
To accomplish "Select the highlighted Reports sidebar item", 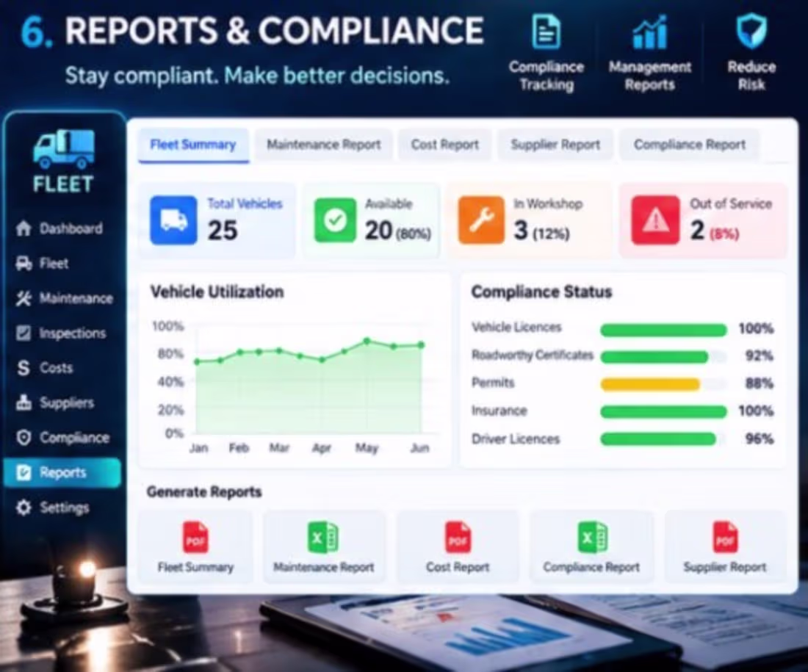I will (x=62, y=472).
